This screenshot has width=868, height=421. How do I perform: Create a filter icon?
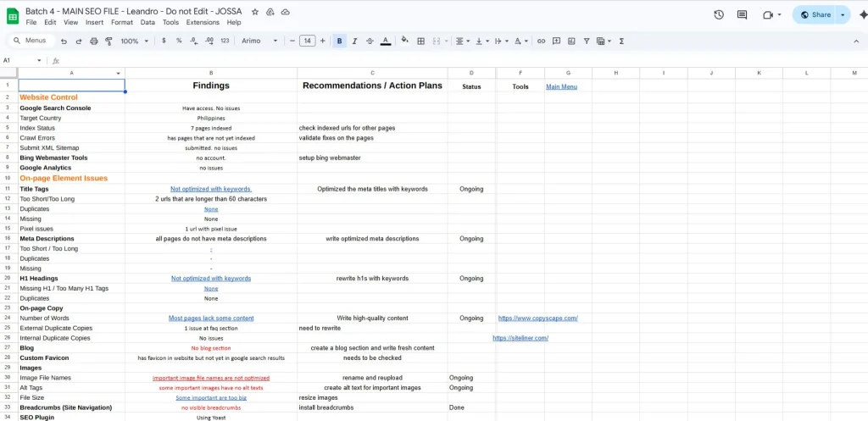click(x=587, y=41)
